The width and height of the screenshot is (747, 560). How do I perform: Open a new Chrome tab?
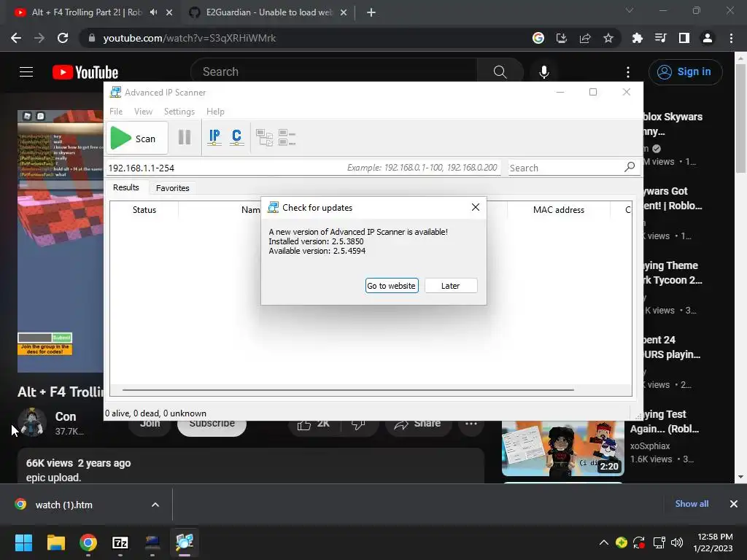[371, 12]
